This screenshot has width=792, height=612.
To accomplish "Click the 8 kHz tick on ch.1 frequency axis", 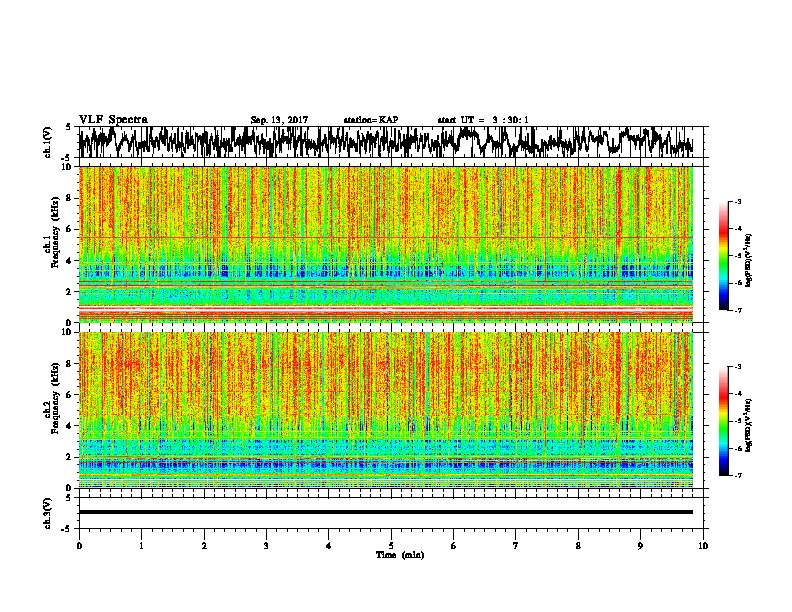I will coord(69,198).
